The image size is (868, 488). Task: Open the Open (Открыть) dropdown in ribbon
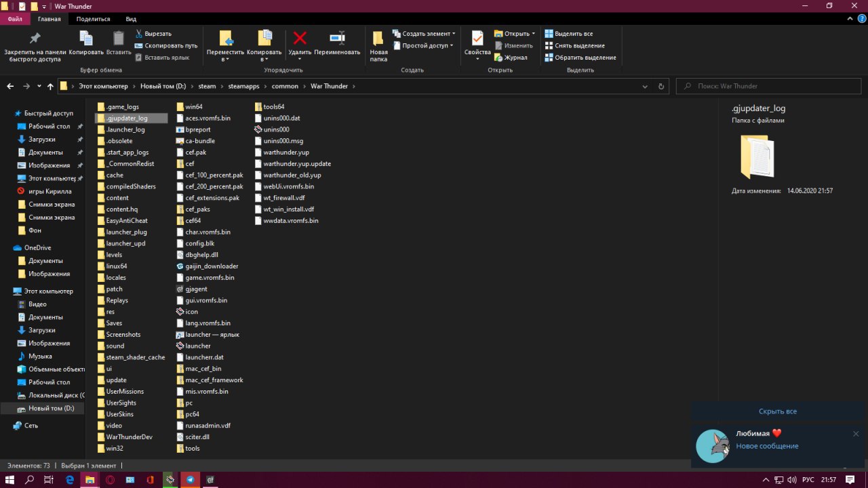coord(515,33)
